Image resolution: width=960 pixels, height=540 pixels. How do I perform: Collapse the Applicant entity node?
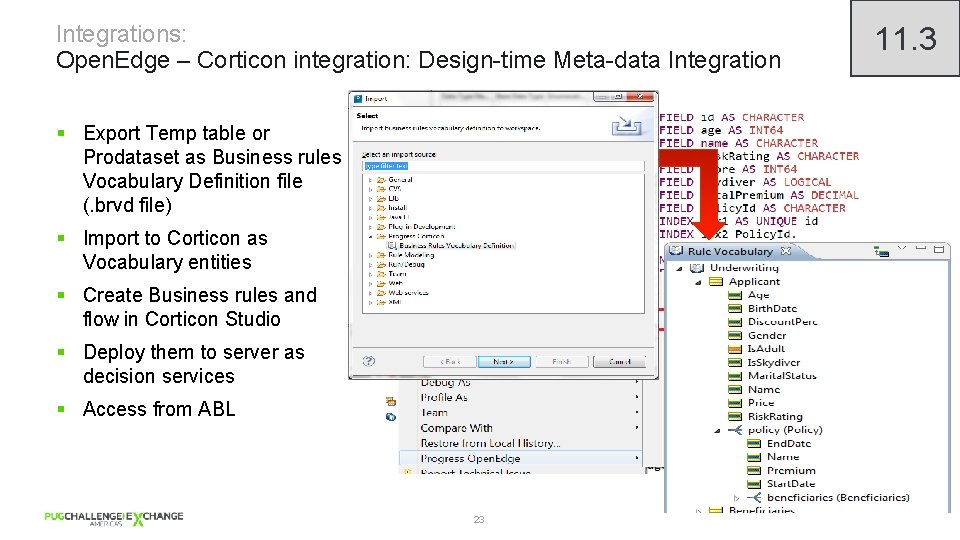click(698, 283)
